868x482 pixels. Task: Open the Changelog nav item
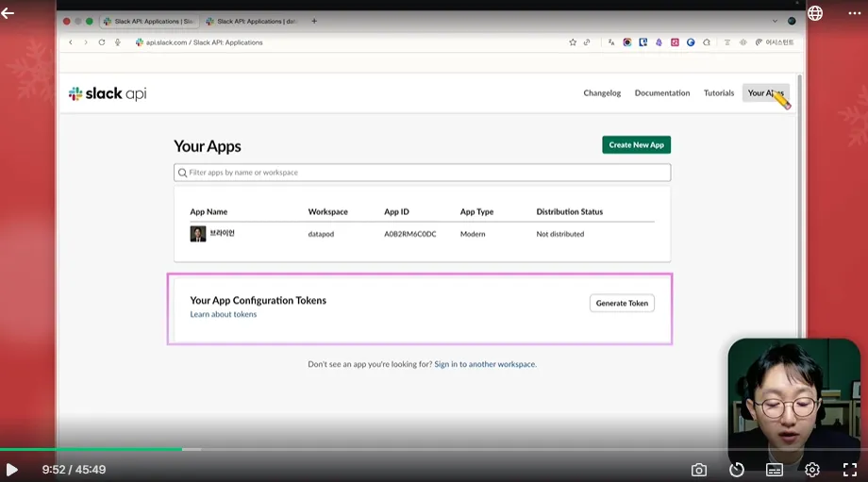coord(602,93)
